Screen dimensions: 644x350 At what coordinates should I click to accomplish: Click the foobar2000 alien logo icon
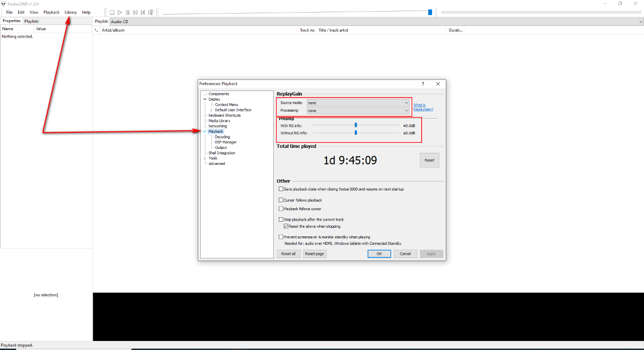(4, 4)
